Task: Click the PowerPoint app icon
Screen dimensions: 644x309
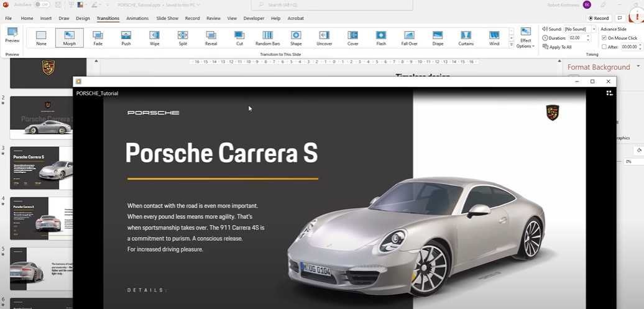Action: tap(4, 5)
